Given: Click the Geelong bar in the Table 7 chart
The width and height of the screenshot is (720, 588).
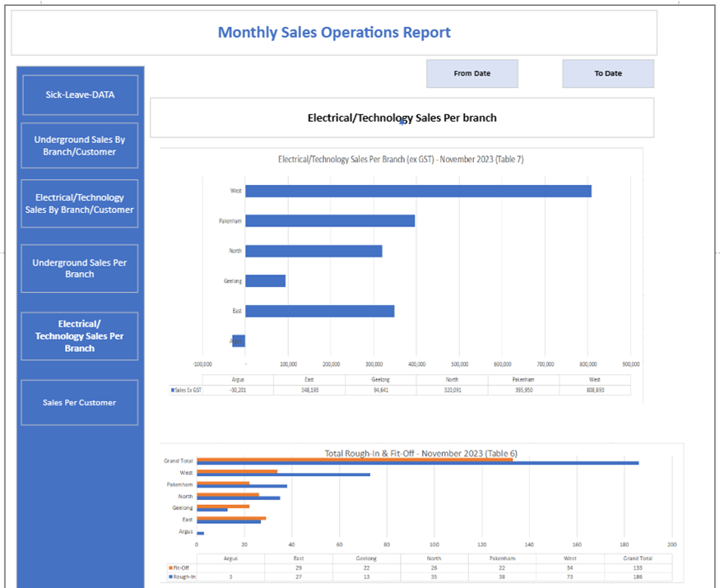Looking at the screenshot, I should pyautogui.click(x=265, y=281).
